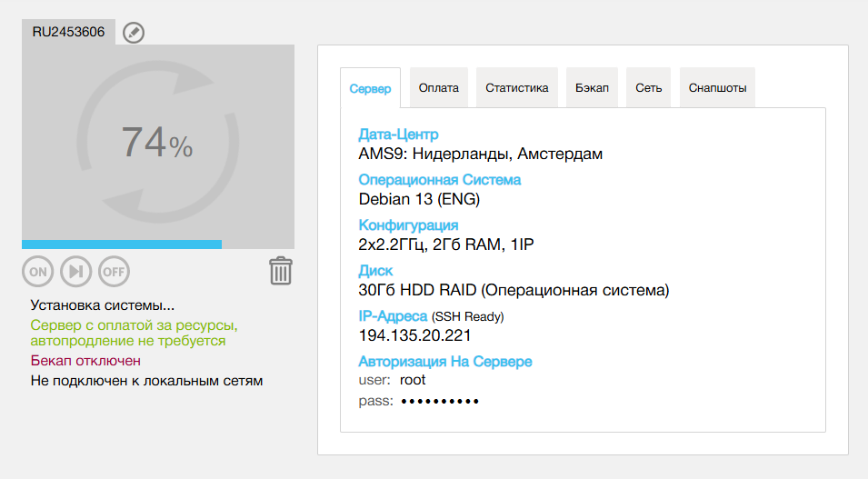Click the Авторизация На Сервере heading
The height and width of the screenshot is (479, 868).
pyautogui.click(x=445, y=361)
